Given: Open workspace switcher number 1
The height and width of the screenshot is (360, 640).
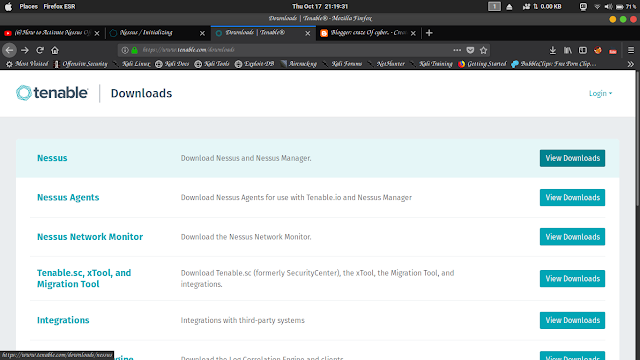Looking at the screenshot, I should click(494, 7).
